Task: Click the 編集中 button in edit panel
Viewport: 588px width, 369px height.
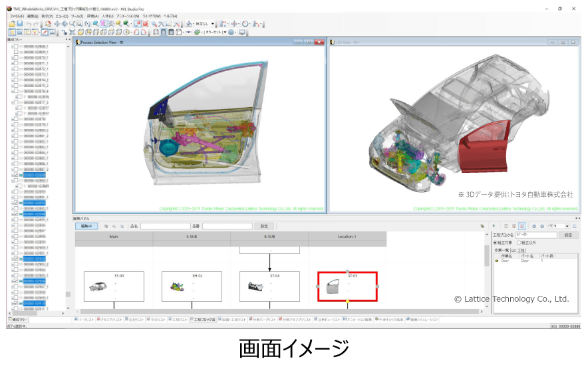Action: [x=86, y=226]
